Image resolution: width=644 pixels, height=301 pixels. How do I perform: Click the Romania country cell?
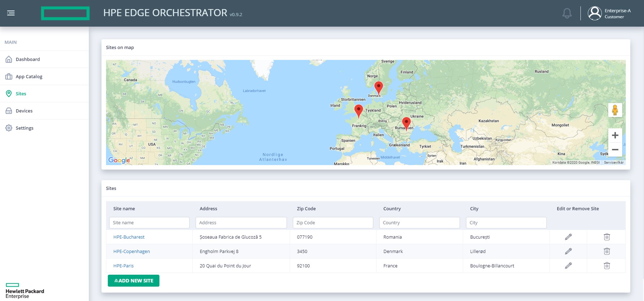(392, 237)
